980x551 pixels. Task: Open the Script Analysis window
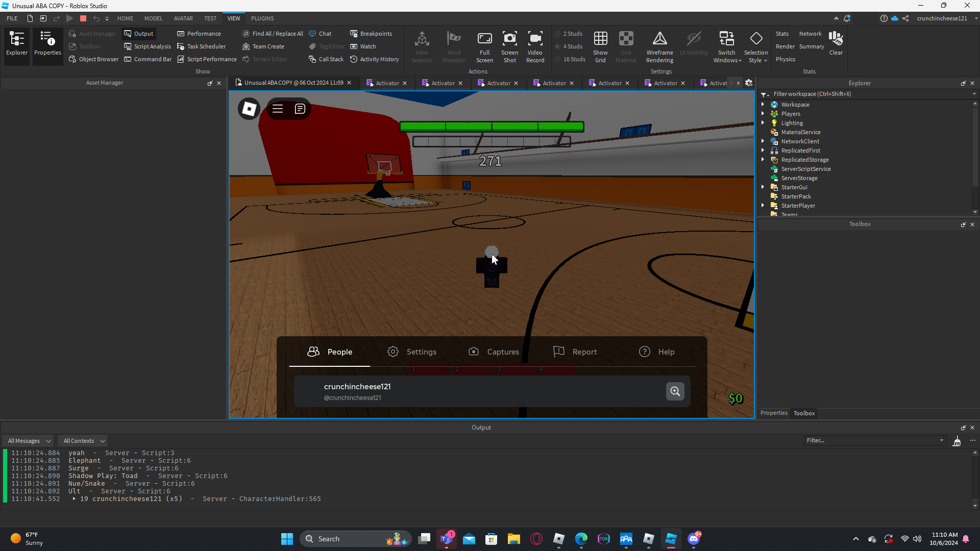tap(148, 46)
